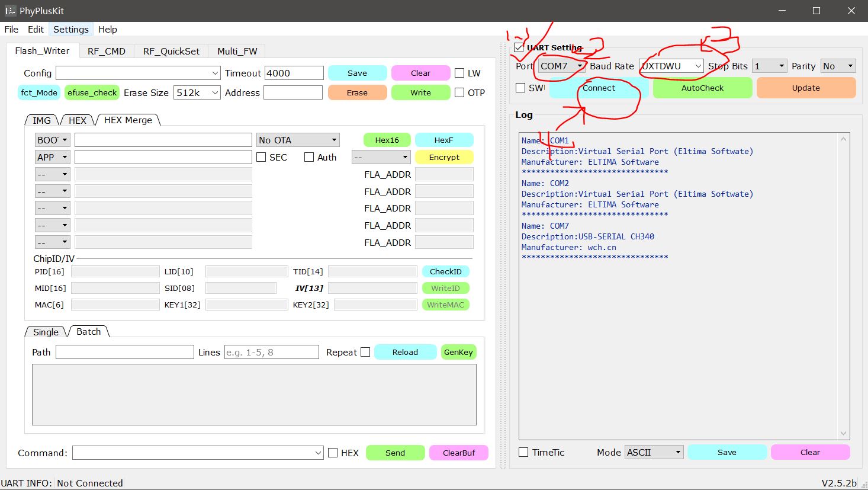Click the HexF button
Image resolution: width=868 pixels, height=490 pixels.
point(443,140)
